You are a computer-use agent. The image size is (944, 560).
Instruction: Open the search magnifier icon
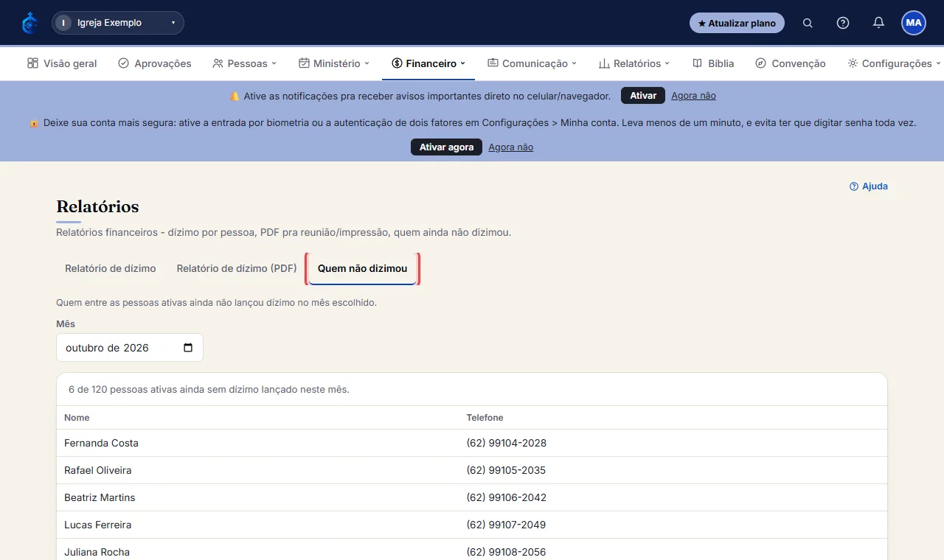[x=808, y=23]
